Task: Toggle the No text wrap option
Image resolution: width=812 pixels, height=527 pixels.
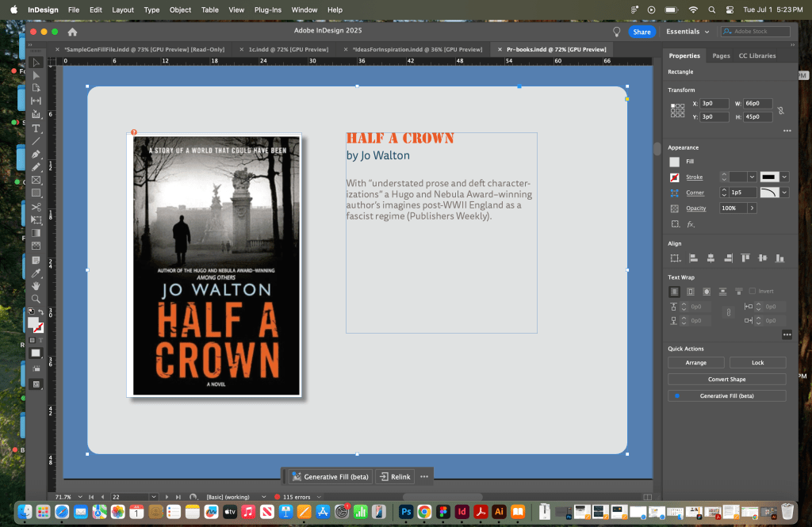Action: pyautogui.click(x=675, y=291)
